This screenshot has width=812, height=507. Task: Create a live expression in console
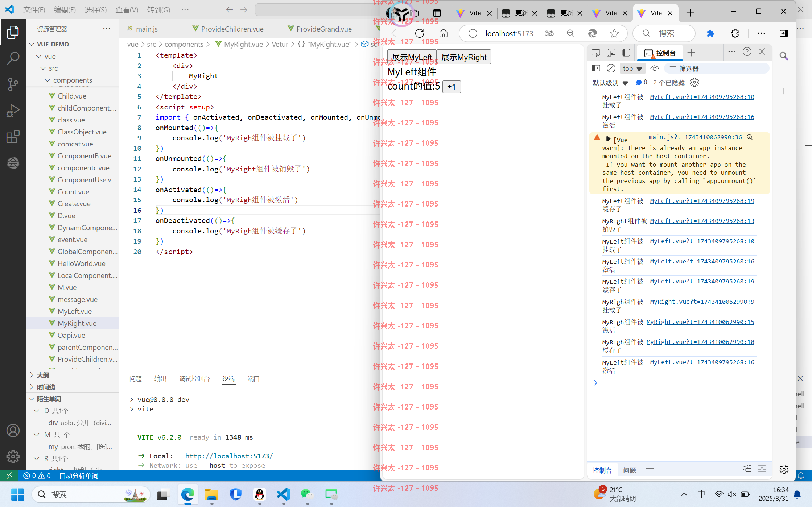(655, 68)
